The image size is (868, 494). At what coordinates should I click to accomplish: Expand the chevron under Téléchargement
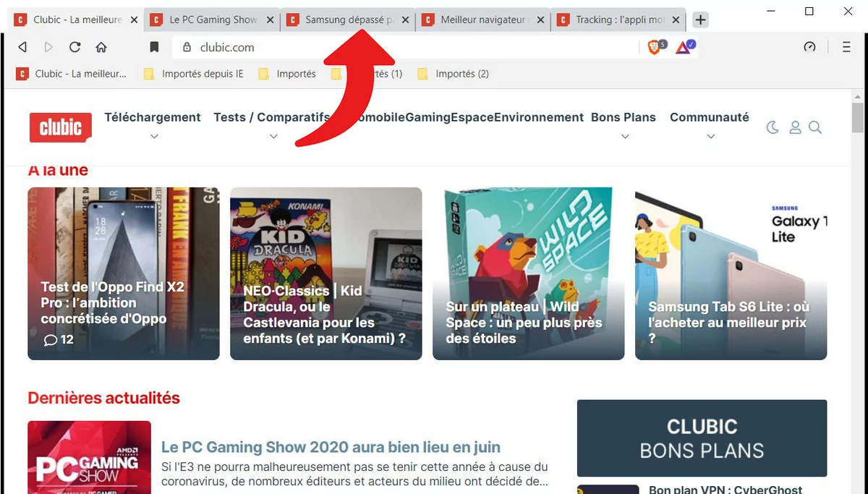[x=153, y=136]
